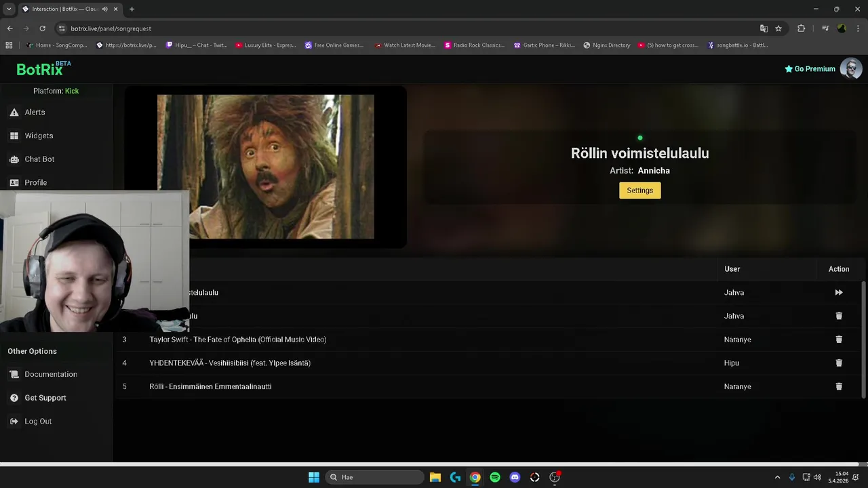Open the Windows Start menu
This screenshot has width=868, height=488.
pyautogui.click(x=314, y=477)
